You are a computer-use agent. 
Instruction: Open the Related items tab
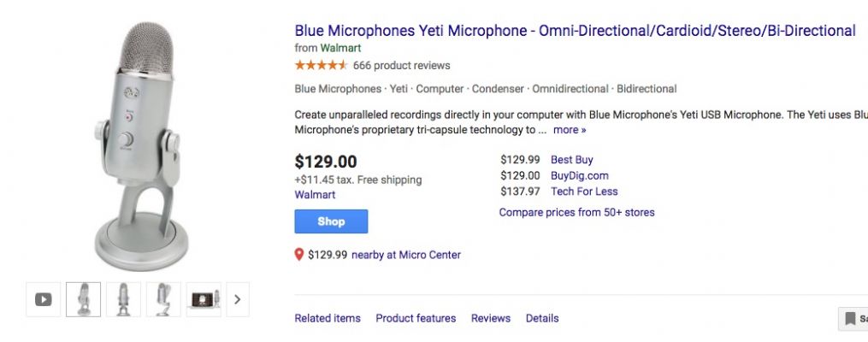pos(328,318)
